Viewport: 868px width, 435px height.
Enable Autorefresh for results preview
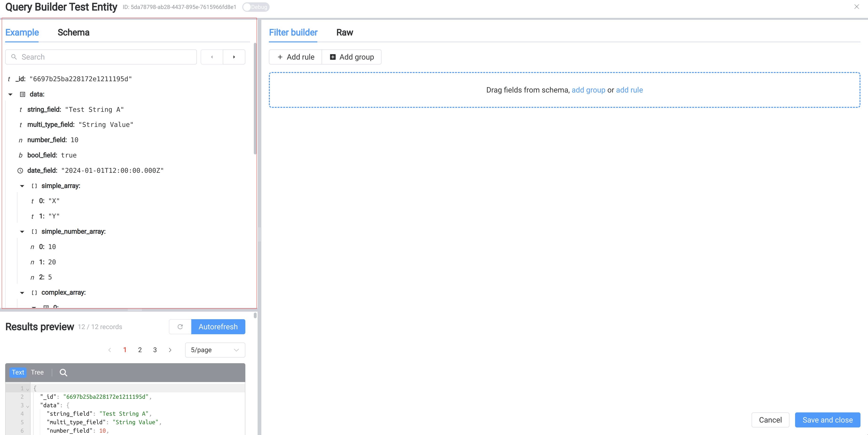[218, 327]
